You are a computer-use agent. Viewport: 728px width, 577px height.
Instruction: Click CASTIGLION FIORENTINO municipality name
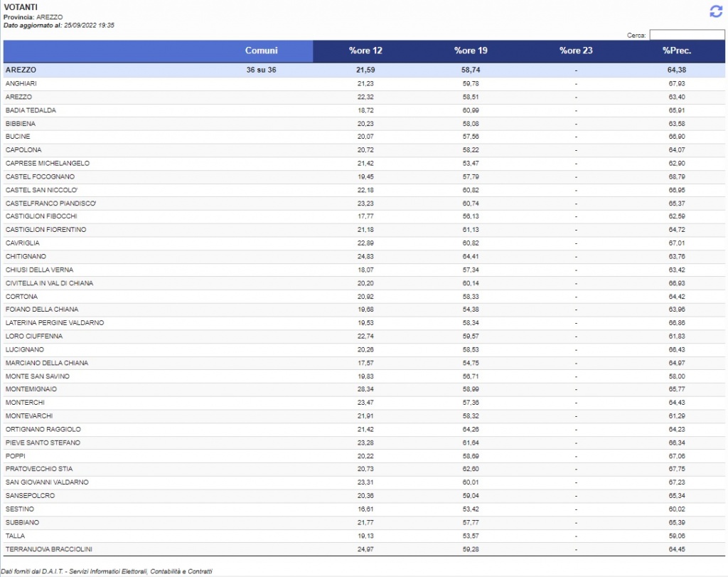click(45, 230)
